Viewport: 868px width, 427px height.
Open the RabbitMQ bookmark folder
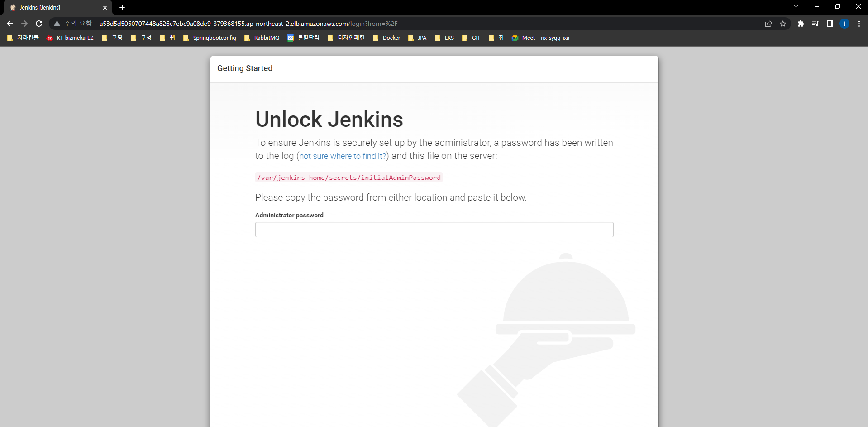point(262,38)
